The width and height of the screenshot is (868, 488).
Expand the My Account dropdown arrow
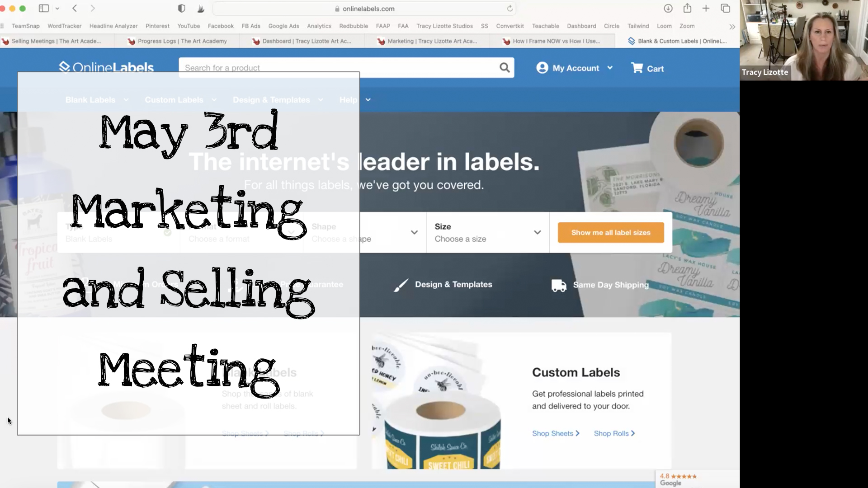(x=610, y=68)
